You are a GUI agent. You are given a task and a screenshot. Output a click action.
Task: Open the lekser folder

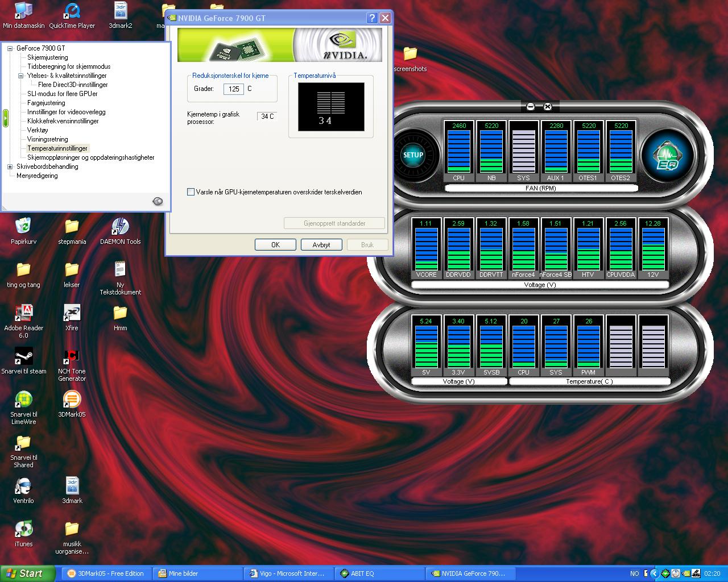pyautogui.click(x=72, y=275)
